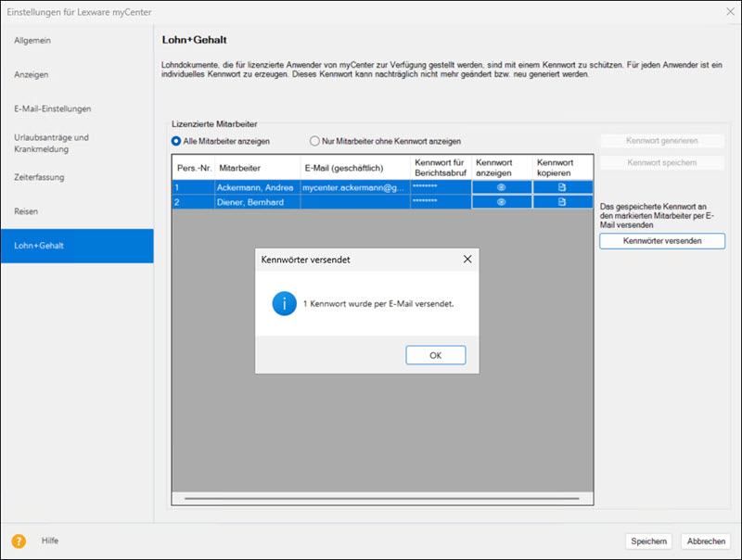The image size is (742, 560).
Task: Click the mycenter.ackermann@g... email cell
Action: pos(355,187)
